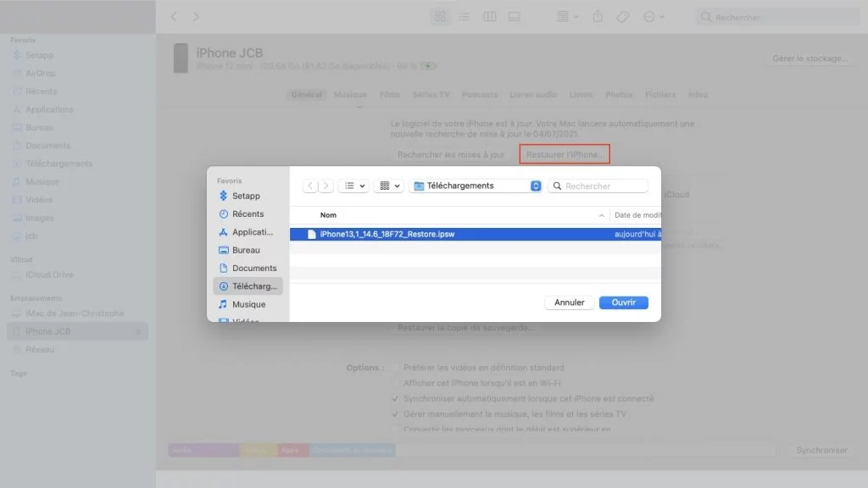
Task: Switch to Musique tab
Action: 350,95
